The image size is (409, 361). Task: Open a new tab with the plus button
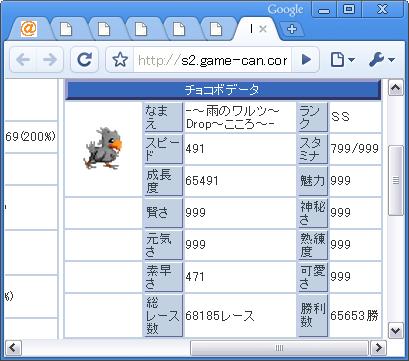point(292,29)
